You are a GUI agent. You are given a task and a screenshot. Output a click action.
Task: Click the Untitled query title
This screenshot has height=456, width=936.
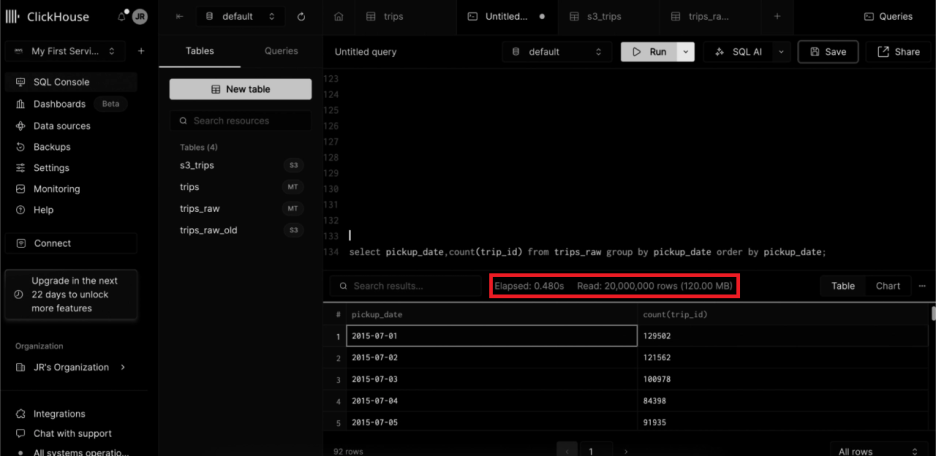click(365, 52)
